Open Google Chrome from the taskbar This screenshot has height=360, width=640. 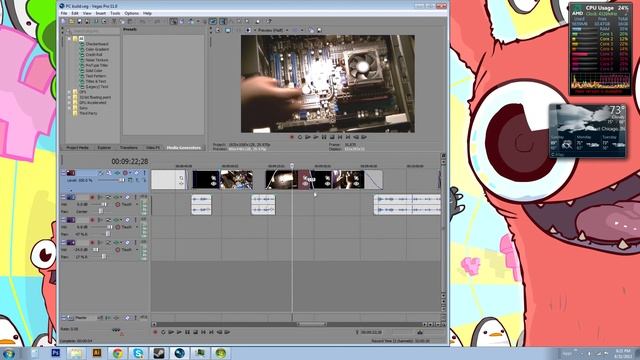coord(118,353)
